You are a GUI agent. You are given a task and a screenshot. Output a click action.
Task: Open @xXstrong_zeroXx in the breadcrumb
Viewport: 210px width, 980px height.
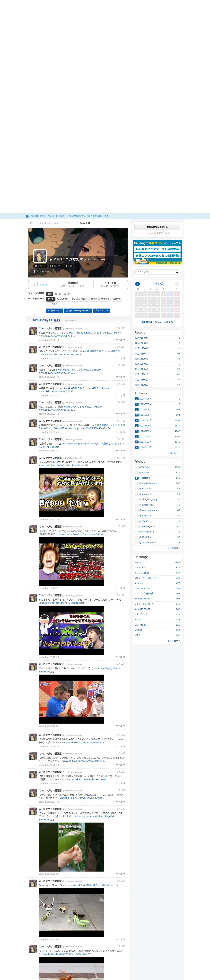(x=49, y=223)
